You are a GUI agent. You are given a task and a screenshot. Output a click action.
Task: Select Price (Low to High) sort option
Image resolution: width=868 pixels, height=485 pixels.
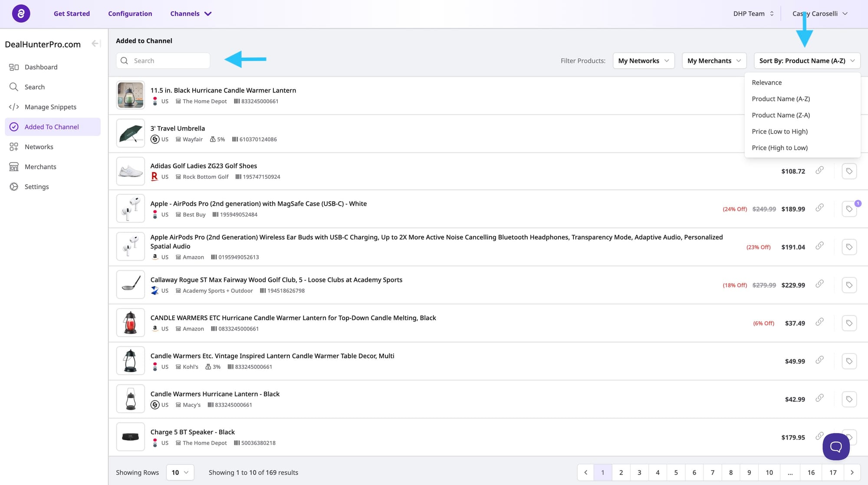click(x=779, y=131)
